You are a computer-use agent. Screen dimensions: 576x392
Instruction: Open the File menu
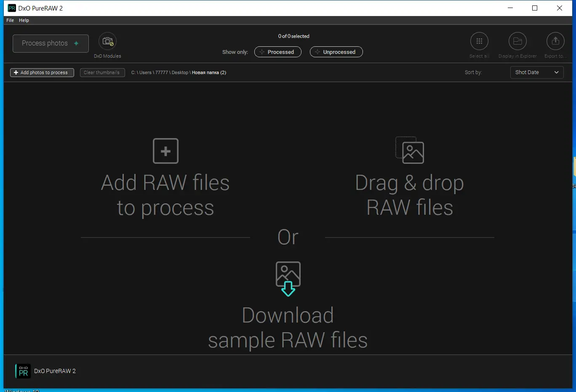click(x=10, y=20)
